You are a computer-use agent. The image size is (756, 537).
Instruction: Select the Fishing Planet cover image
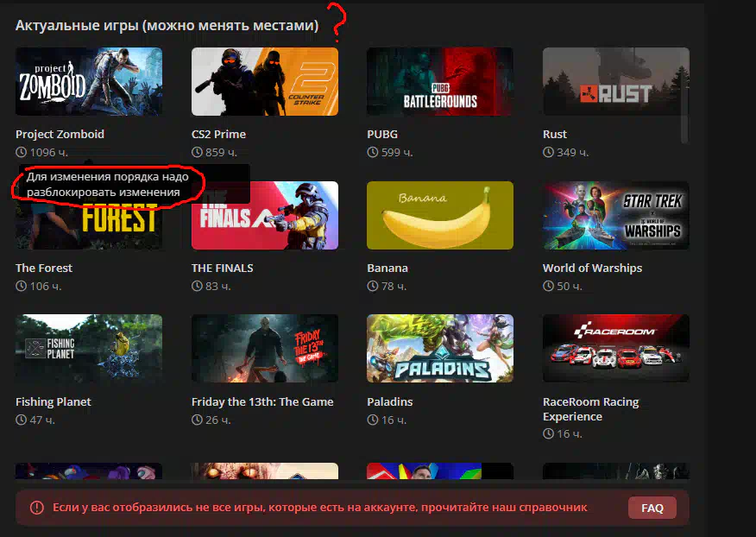point(89,348)
